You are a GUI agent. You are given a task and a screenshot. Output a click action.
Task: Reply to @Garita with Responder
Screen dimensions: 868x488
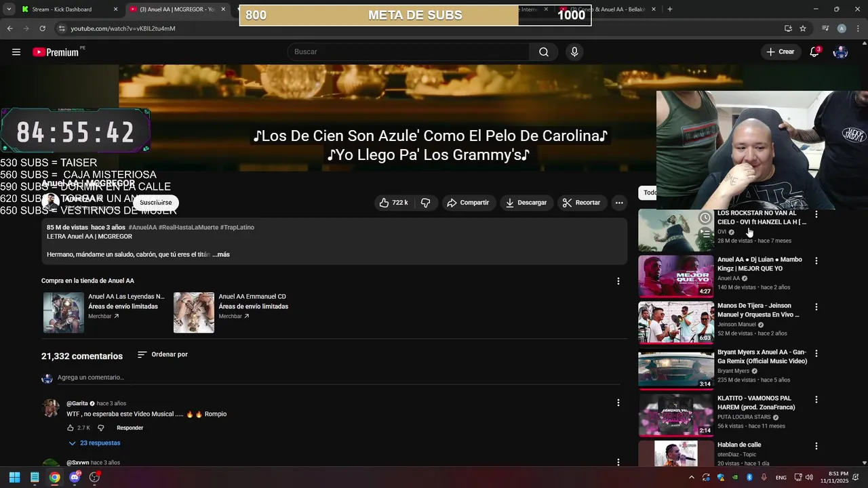[130, 428]
